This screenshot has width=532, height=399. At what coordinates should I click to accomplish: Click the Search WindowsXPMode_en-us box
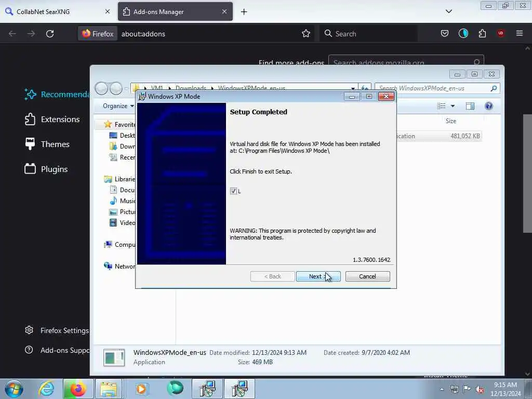coord(437,88)
